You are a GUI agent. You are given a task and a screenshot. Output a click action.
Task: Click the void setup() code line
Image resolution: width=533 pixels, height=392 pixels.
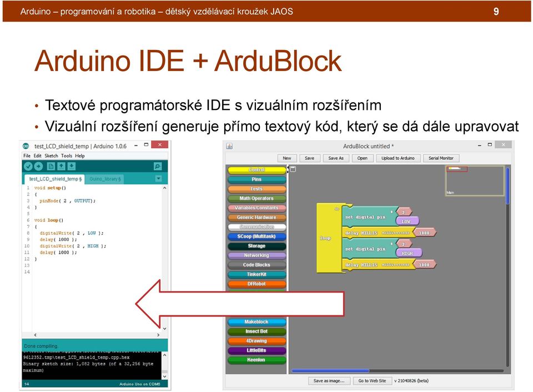click(x=50, y=188)
